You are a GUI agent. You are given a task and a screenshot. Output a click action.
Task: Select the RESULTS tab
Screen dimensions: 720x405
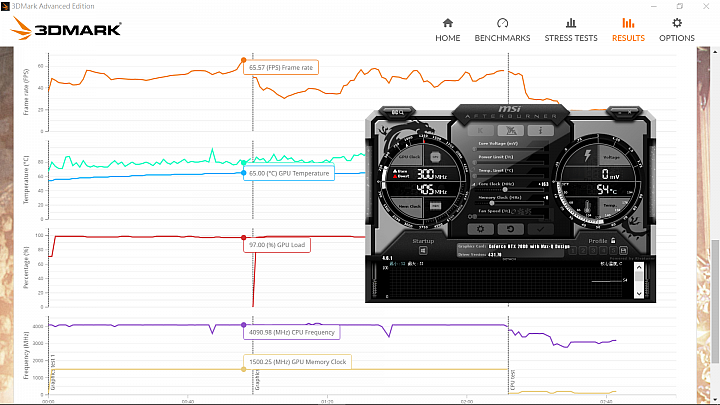click(x=628, y=30)
